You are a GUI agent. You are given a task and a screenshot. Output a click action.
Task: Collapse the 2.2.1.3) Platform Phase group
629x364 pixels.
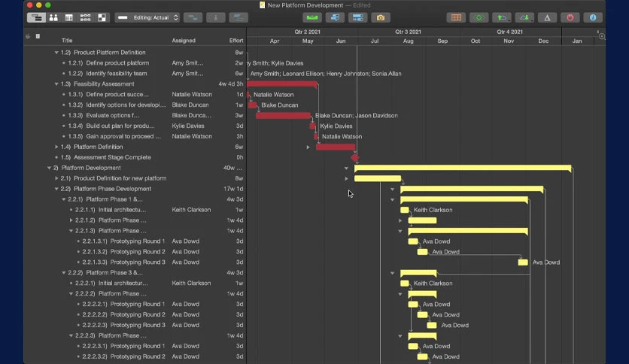71,231
